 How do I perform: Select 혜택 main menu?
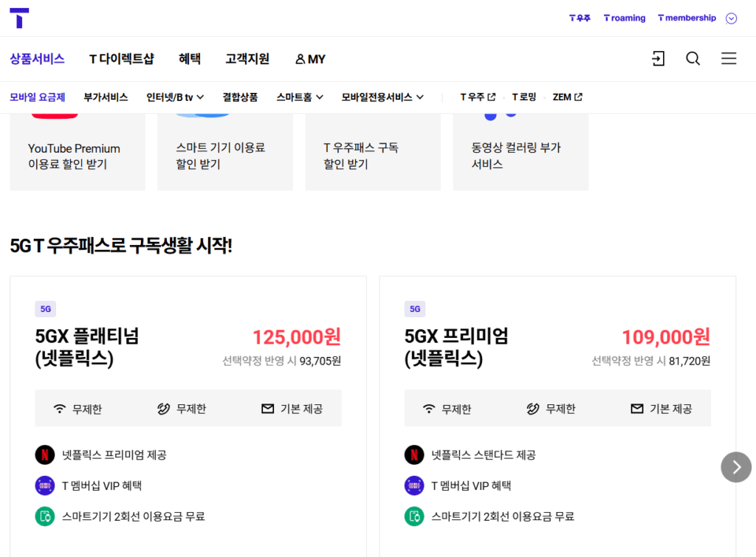[x=190, y=59]
